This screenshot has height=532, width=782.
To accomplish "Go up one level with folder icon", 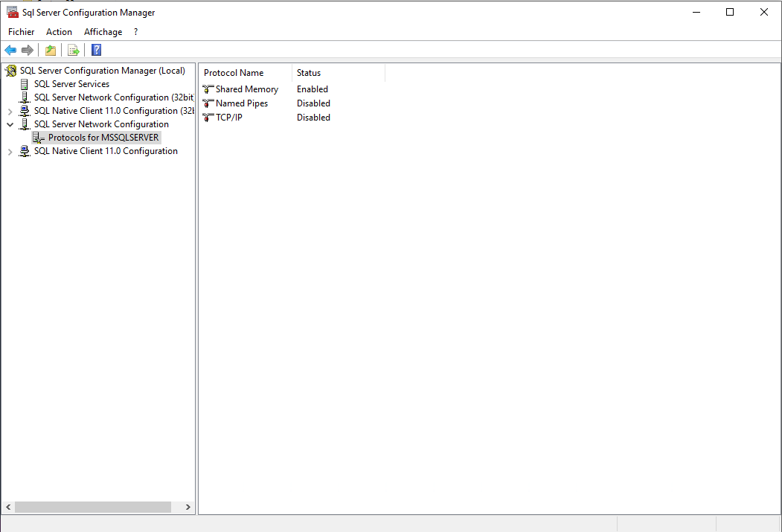I will [x=51, y=50].
